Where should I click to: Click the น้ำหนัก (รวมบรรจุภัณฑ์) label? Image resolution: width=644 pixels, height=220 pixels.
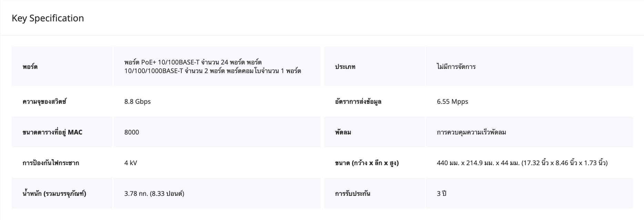54,193
